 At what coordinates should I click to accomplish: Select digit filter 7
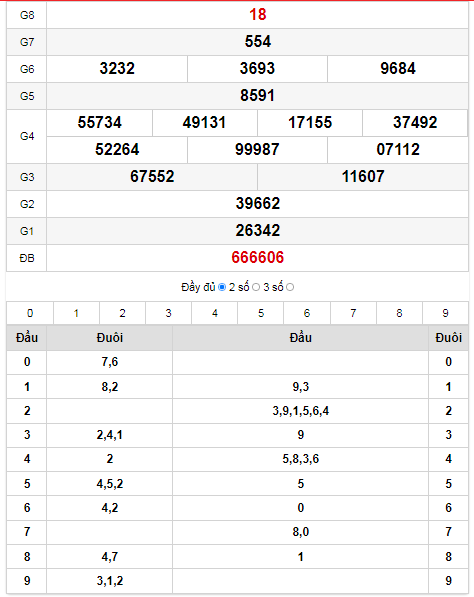(x=353, y=313)
